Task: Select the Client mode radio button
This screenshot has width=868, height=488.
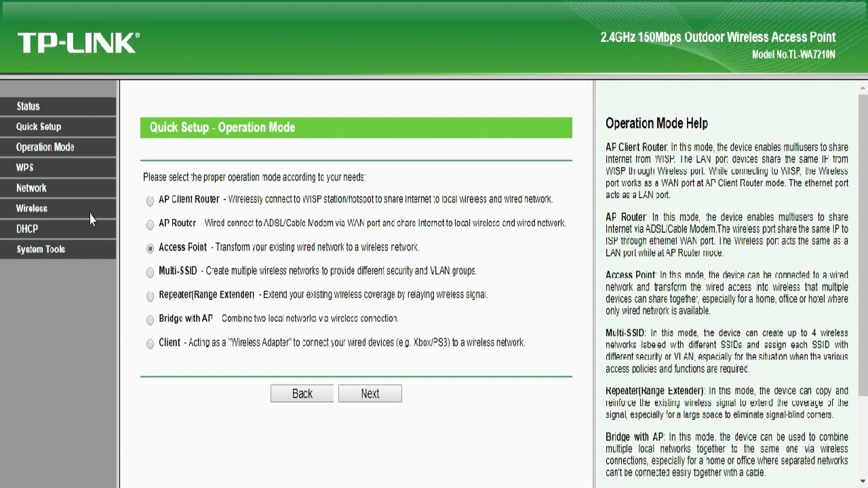Action: point(150,344)
